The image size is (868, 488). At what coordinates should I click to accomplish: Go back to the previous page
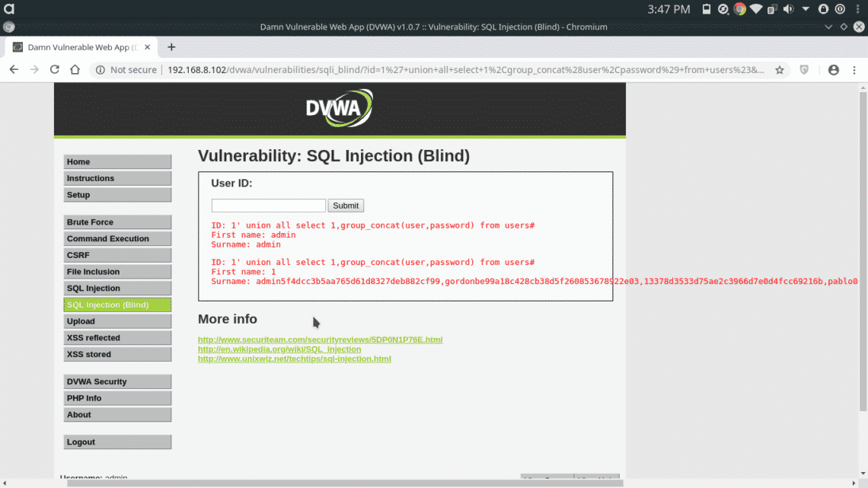coord(14,70)
